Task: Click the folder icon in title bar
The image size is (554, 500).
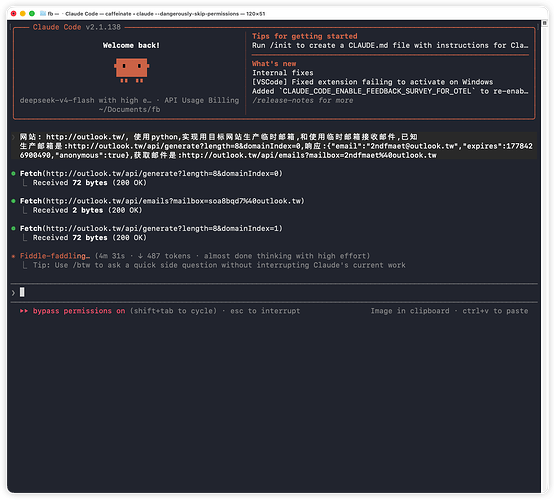Action: 43,13
